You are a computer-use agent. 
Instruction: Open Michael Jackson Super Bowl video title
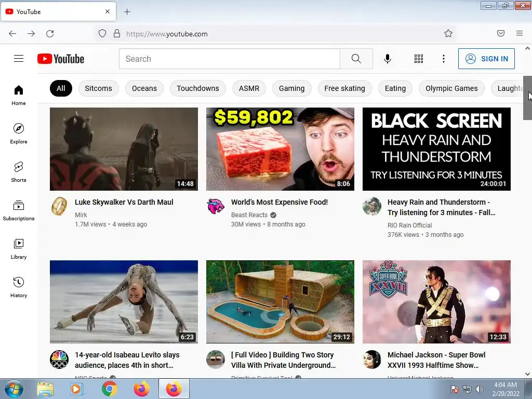coord(436,360)
